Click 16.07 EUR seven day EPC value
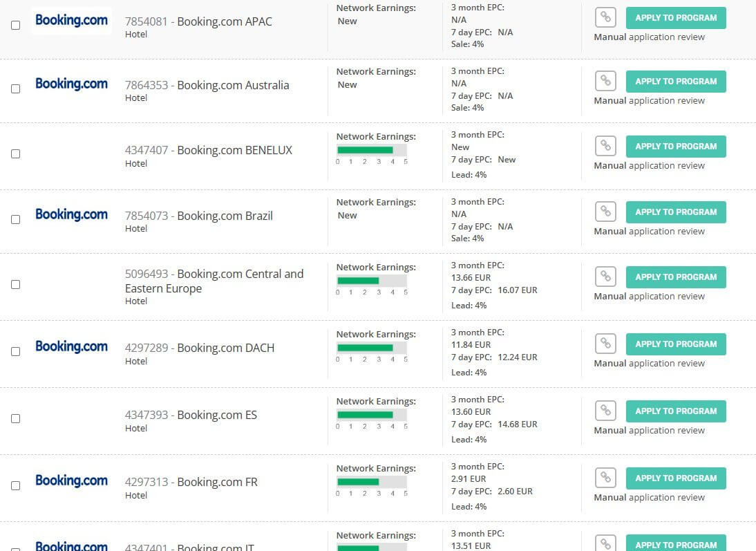The image size is (756, 551). point(518,290)
